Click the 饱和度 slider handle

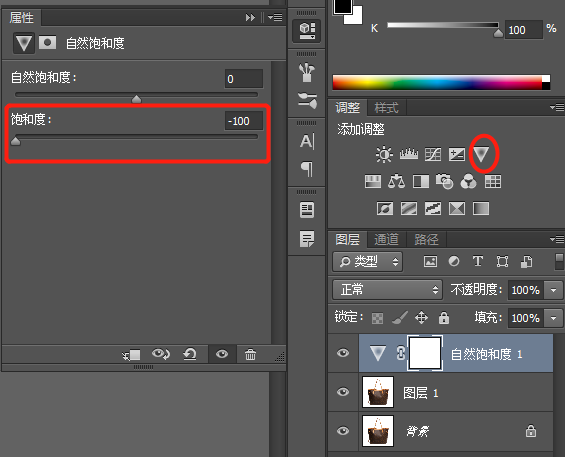pos(15,141)
